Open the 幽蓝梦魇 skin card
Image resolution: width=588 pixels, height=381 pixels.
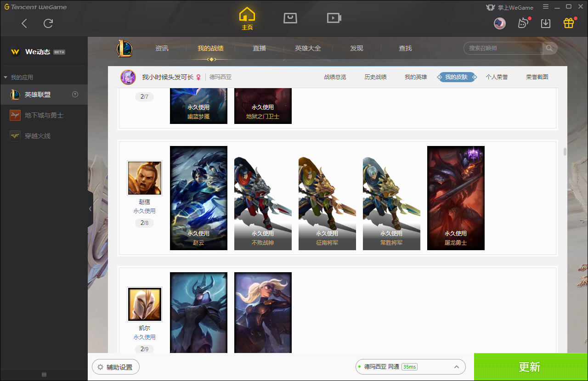198,106
